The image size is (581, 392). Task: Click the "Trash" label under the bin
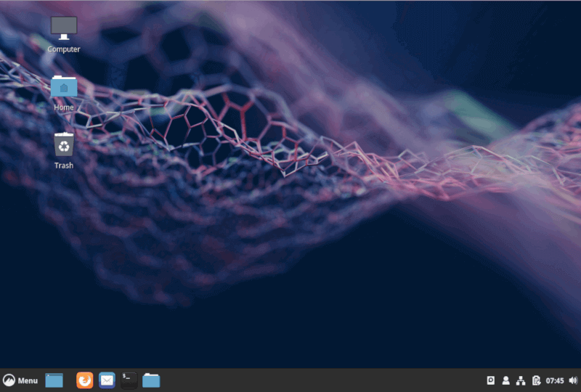(x=63, y=166)
